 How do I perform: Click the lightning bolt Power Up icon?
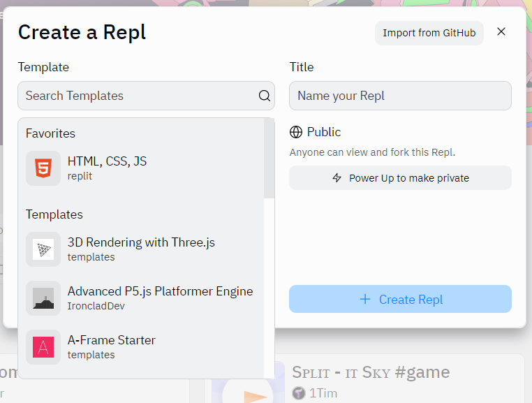[337, 177]
